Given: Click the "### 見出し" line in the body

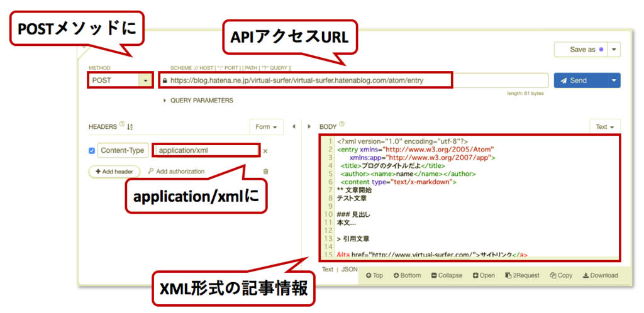Looking at the screenshot, I should [x=353, y=214].
